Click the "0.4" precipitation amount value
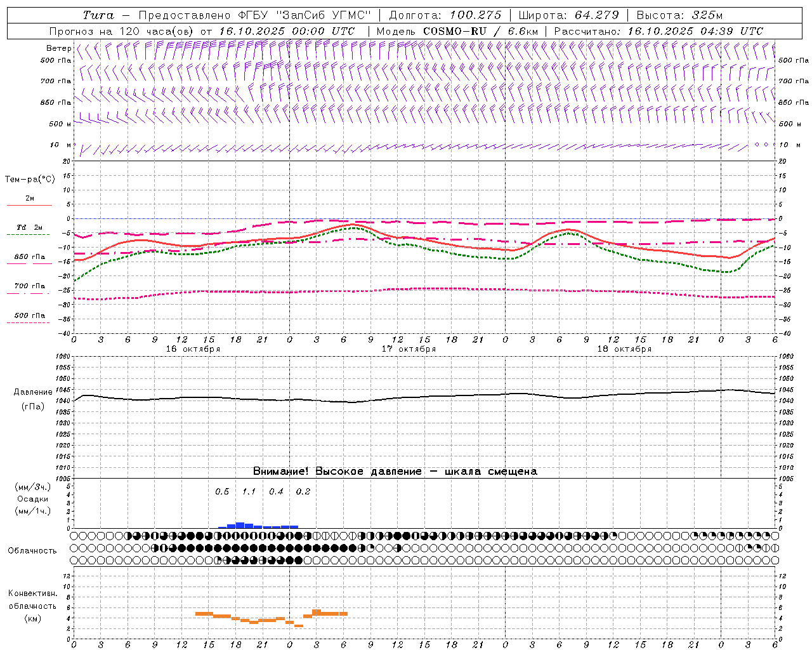 click(276, 491)
